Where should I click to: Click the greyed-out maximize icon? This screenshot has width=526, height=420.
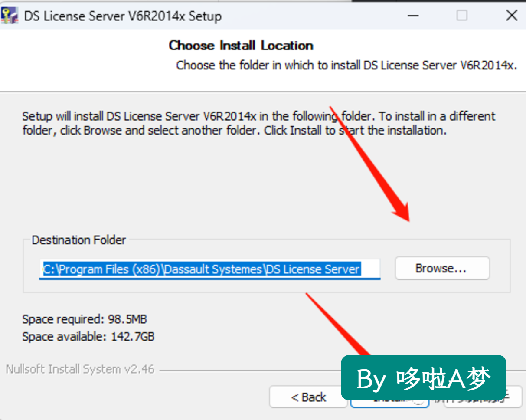(x=462, y=16)
